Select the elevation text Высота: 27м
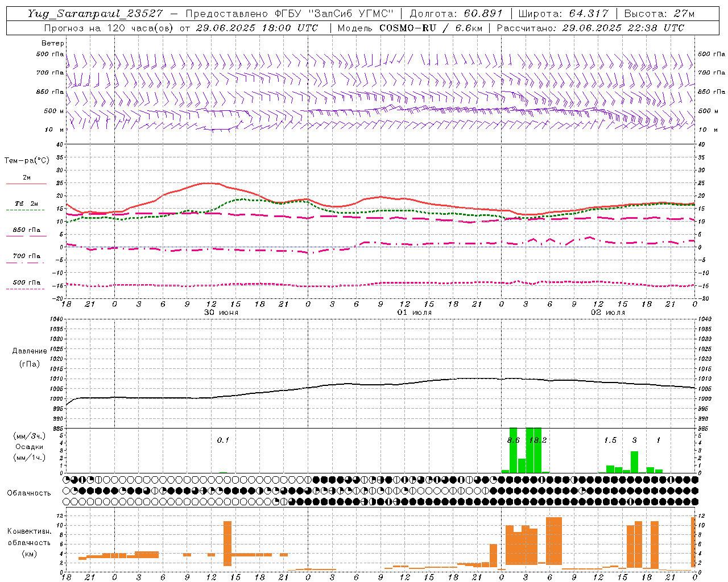Image resolution: width=728 pixels, height=582 pixels. [659, 14]
